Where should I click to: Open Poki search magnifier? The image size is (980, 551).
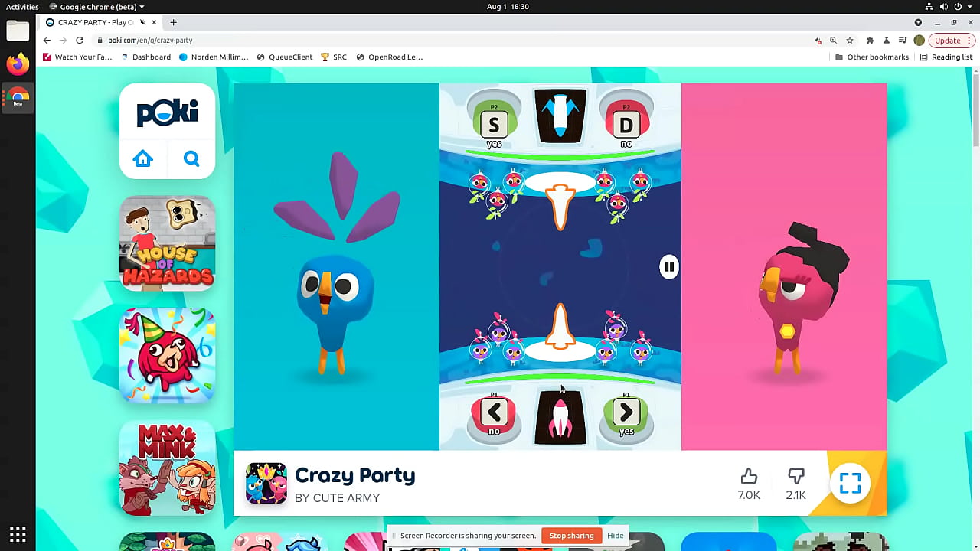pyautogui.click(x=191, y=158)
